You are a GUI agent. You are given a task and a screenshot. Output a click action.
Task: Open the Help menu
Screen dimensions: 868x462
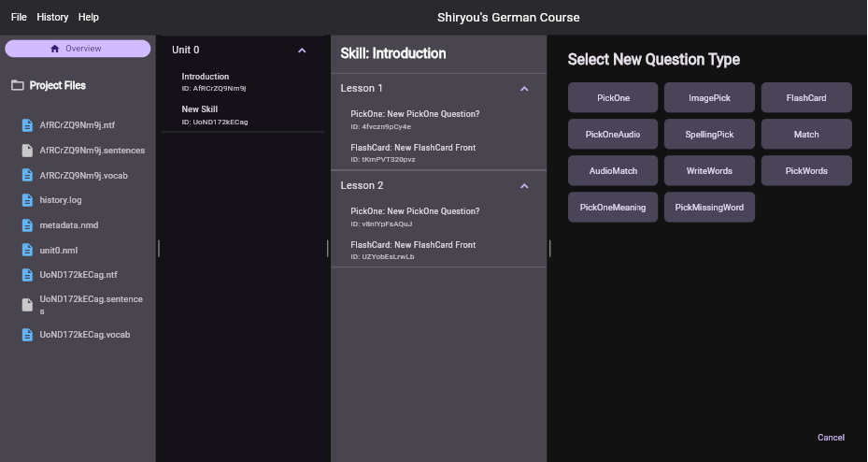[x=89, y=17]
